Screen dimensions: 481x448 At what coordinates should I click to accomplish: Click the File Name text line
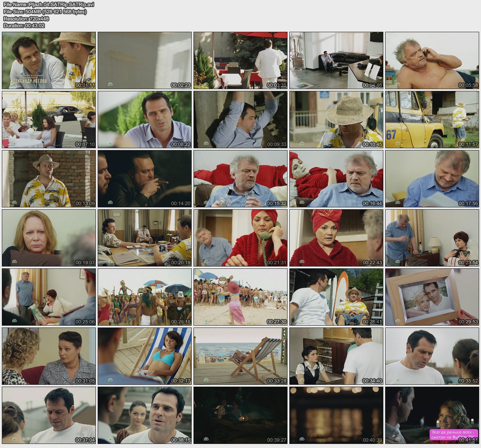49,4
